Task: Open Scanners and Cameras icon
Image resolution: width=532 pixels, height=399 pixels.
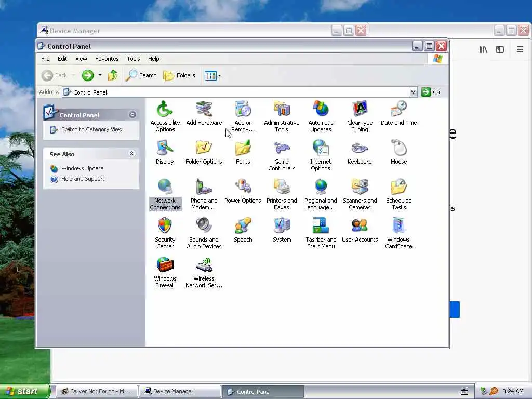Action: 360,194
